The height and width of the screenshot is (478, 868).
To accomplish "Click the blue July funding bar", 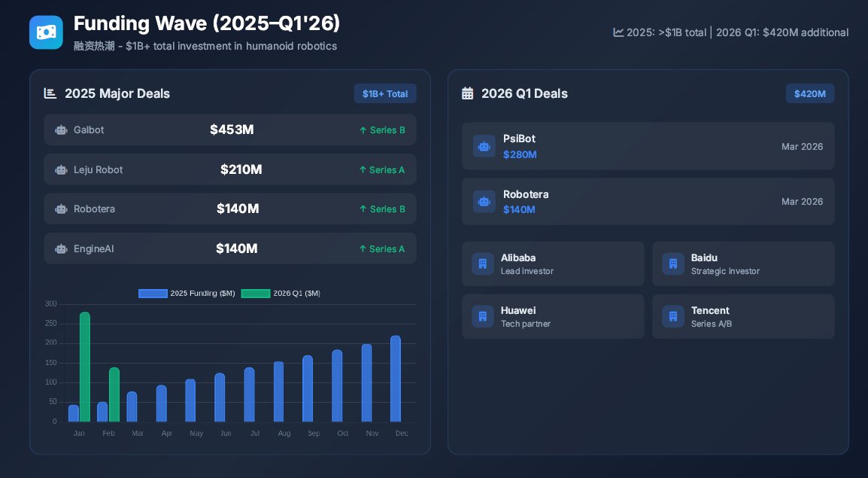I will coord(249,395).
